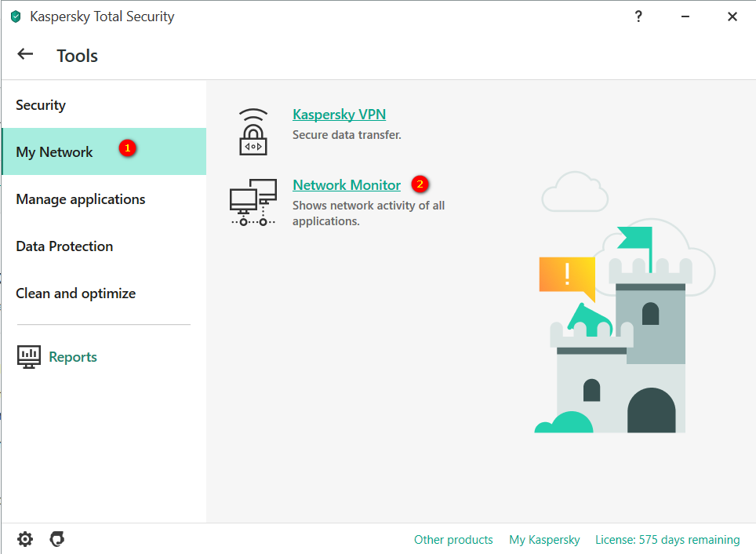
Task: Launch the Network Monitor link
Action: pyautogui.click(x=347, y=185)
